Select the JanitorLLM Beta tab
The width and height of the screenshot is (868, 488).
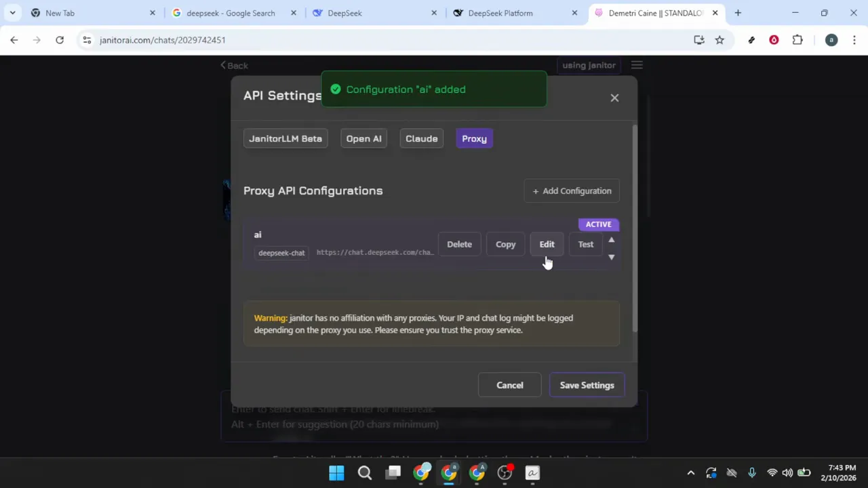tap(285, 138)
